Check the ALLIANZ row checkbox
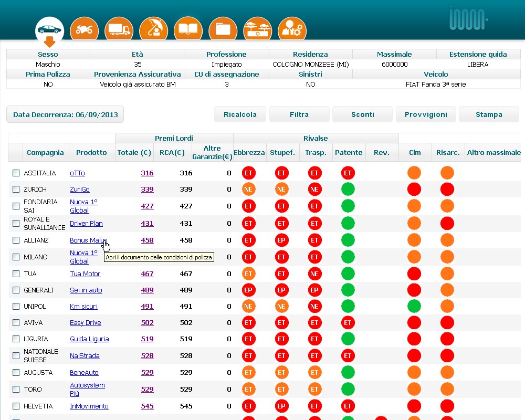 [x=16, y=240]
